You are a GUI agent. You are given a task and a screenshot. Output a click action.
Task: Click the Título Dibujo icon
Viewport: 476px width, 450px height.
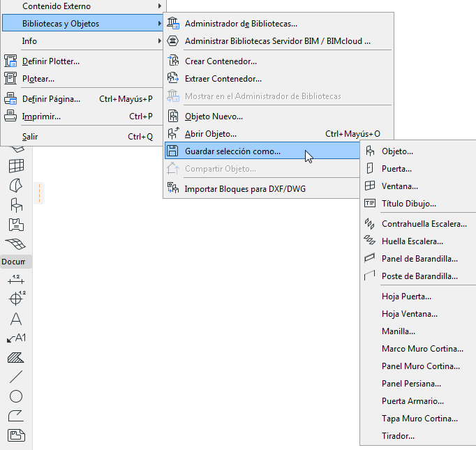[370, 203]
